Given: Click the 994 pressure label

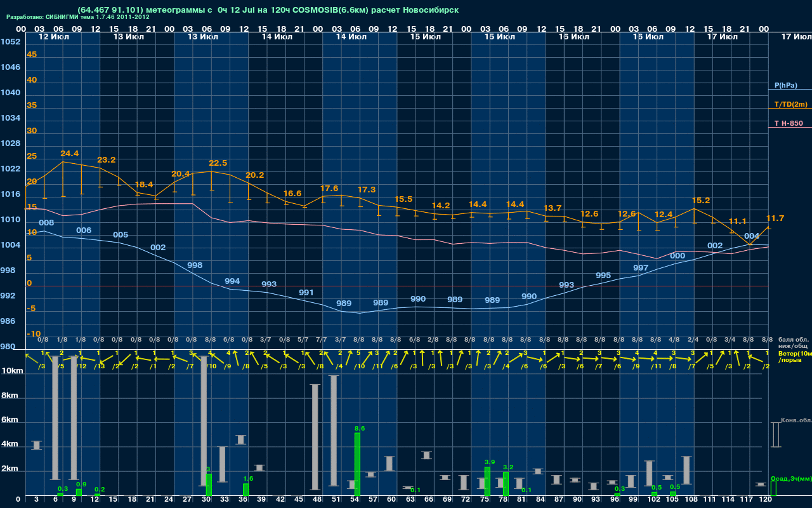Looking at the screenshot, I should 232,281.
